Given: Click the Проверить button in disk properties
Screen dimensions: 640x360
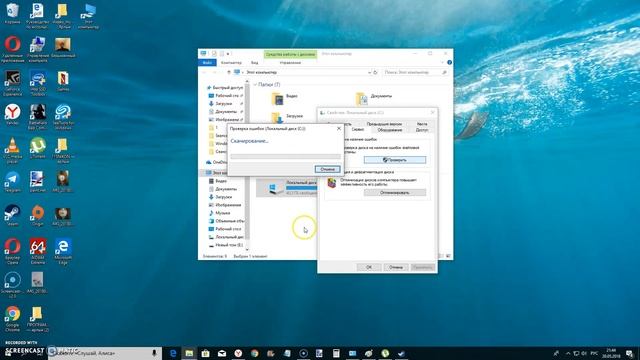Looking at the screenshot, I should point(395,160).
